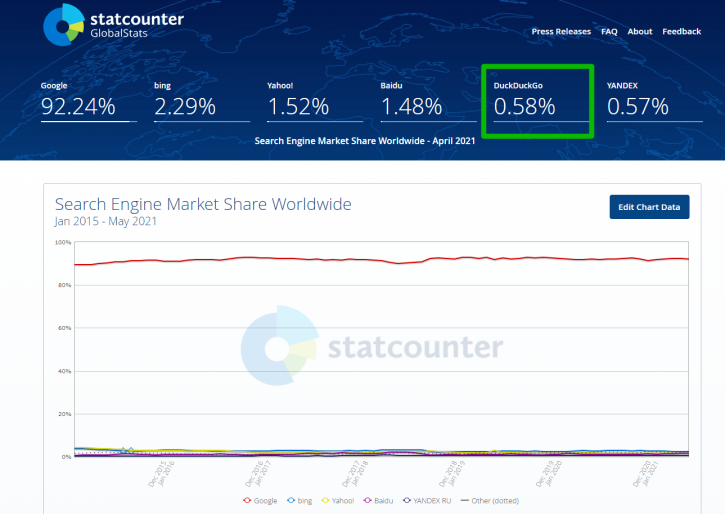Screen dimensions: 725x514
Task: Toggle YANDEX RU series in legend
Action: point(427,501)
